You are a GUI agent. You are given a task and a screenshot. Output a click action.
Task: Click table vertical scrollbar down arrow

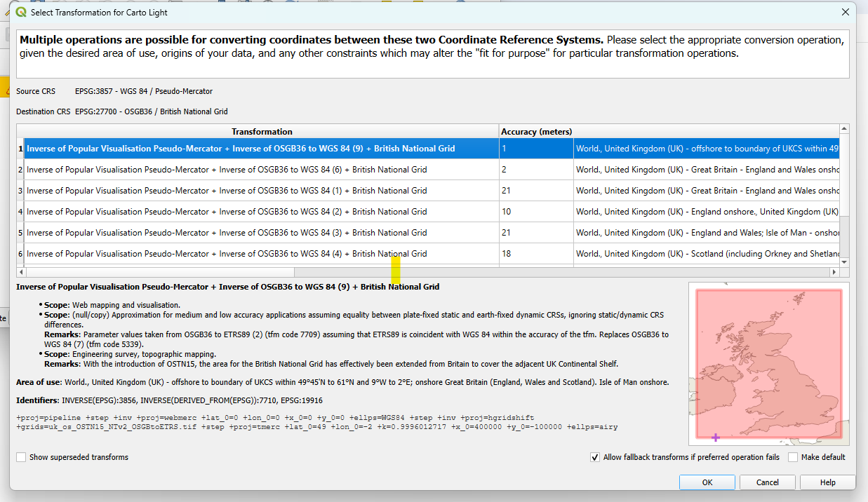pyautogui.click(x=844, y=262)
